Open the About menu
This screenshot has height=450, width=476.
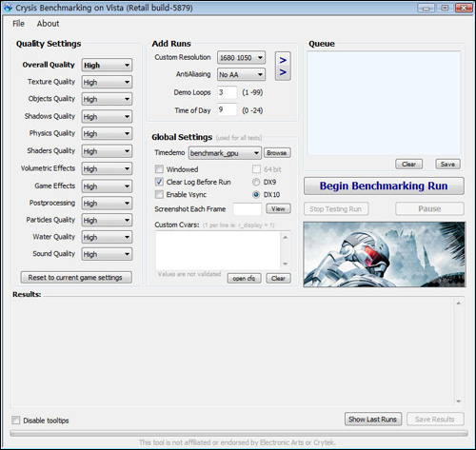tap(48, 24)
